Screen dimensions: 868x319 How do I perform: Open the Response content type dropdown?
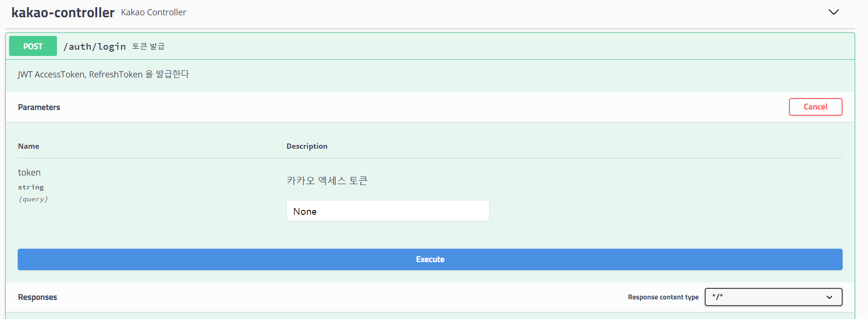(x=773, y=297)
